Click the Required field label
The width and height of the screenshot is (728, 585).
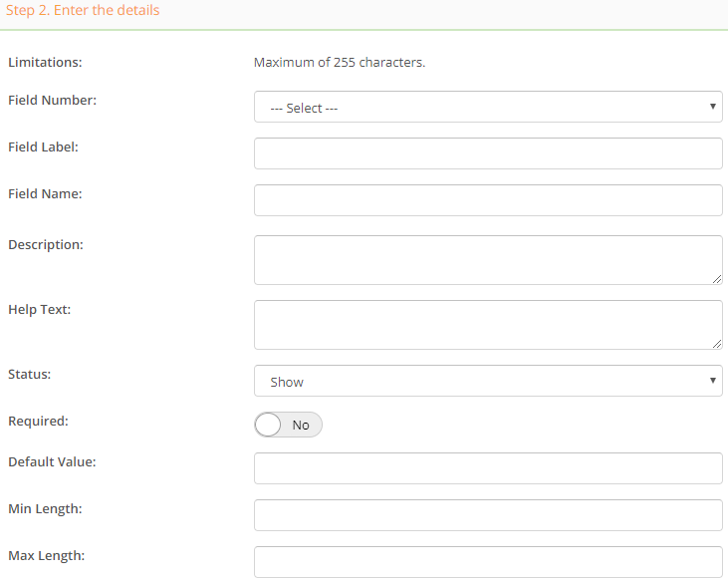click(38, 421)
